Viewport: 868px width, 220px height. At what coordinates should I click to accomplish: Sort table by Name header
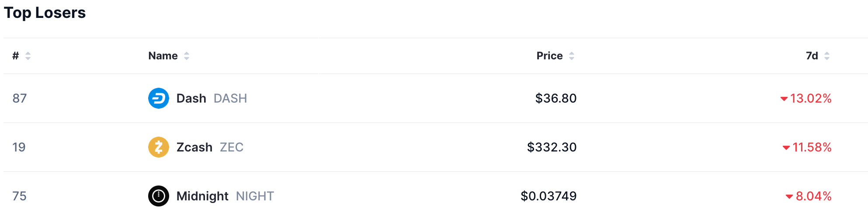coord(163,56)
